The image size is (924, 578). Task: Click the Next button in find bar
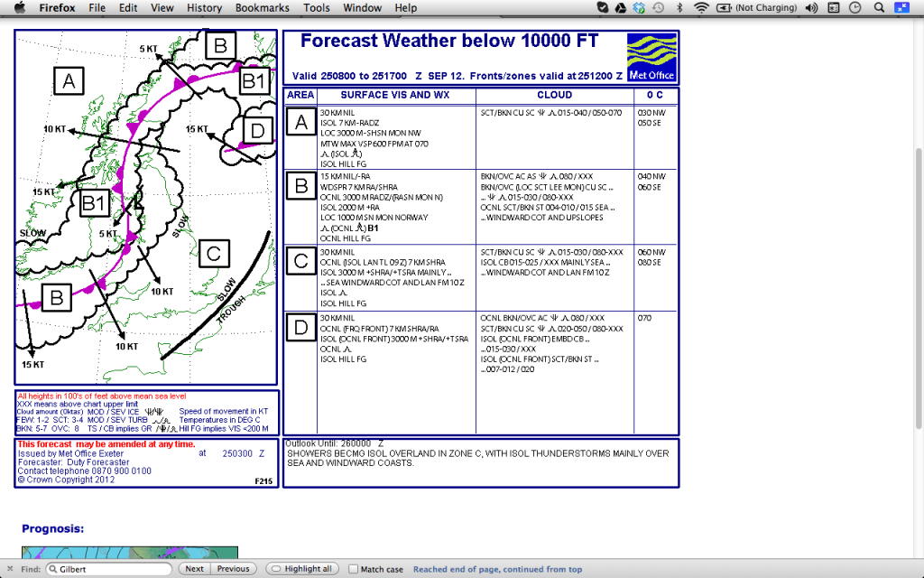194,569
